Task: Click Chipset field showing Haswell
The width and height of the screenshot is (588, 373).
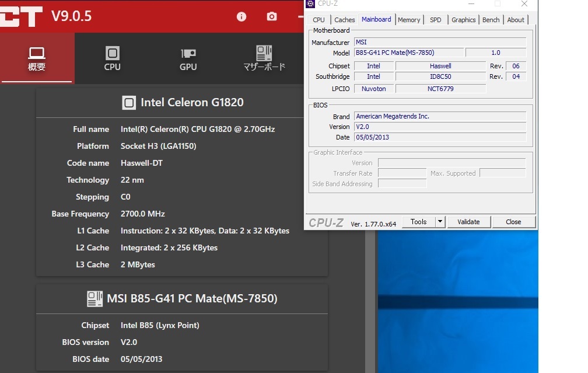Action: click(x=440, y=66)
